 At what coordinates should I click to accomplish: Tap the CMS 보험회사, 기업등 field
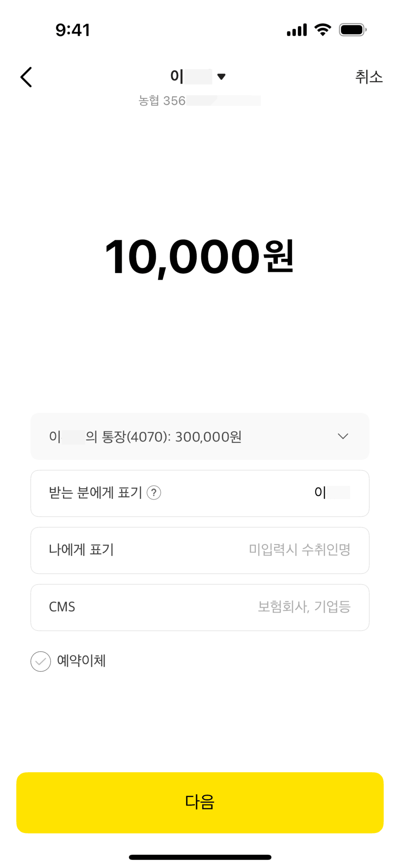tap(304, 607)
